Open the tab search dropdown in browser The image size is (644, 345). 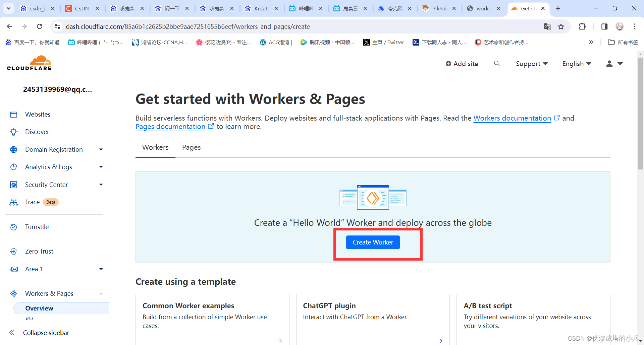coord(8,8)
